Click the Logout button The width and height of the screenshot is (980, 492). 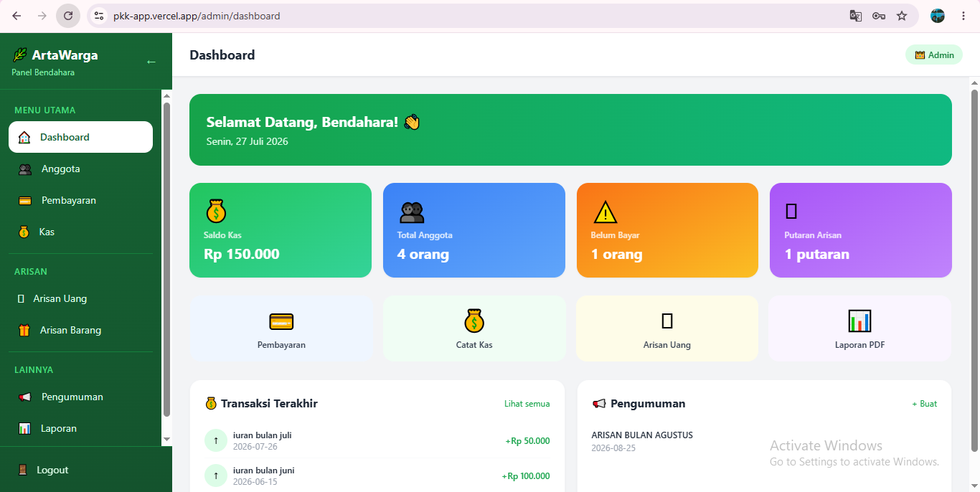coord(80,470)
